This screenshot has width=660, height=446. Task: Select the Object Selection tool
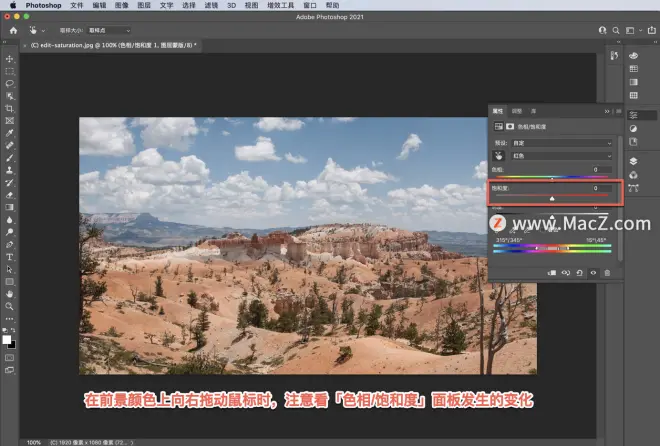tap(9, 96)
